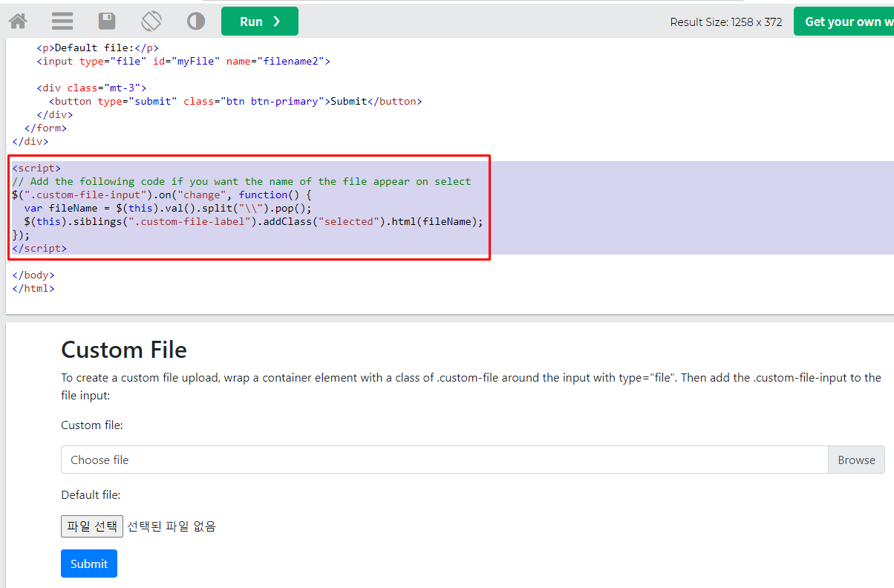Viewport: 894px width, 588px height.
Task: Click the button type="submit" code line
Action: point(235,101)
